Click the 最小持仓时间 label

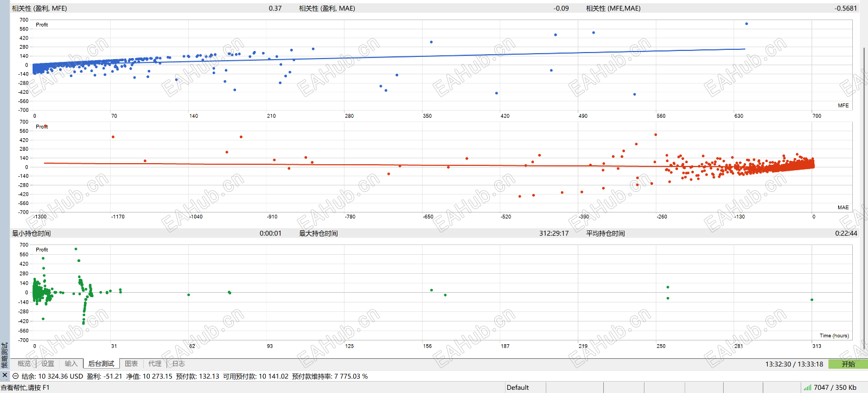31,234
